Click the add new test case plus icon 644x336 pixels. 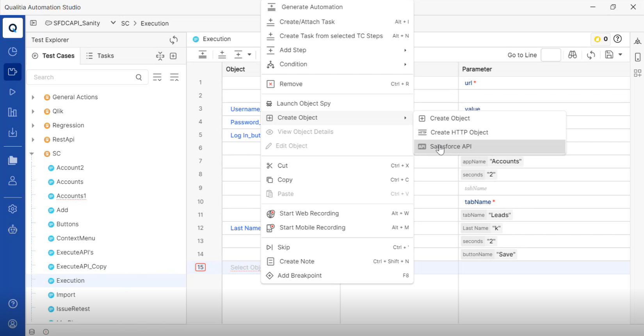(173, 56)
